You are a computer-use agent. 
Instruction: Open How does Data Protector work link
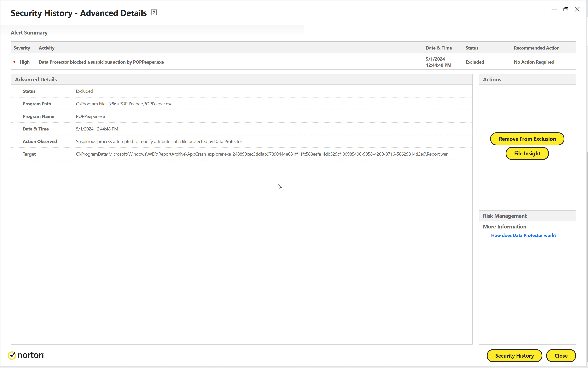click(524, 235)
